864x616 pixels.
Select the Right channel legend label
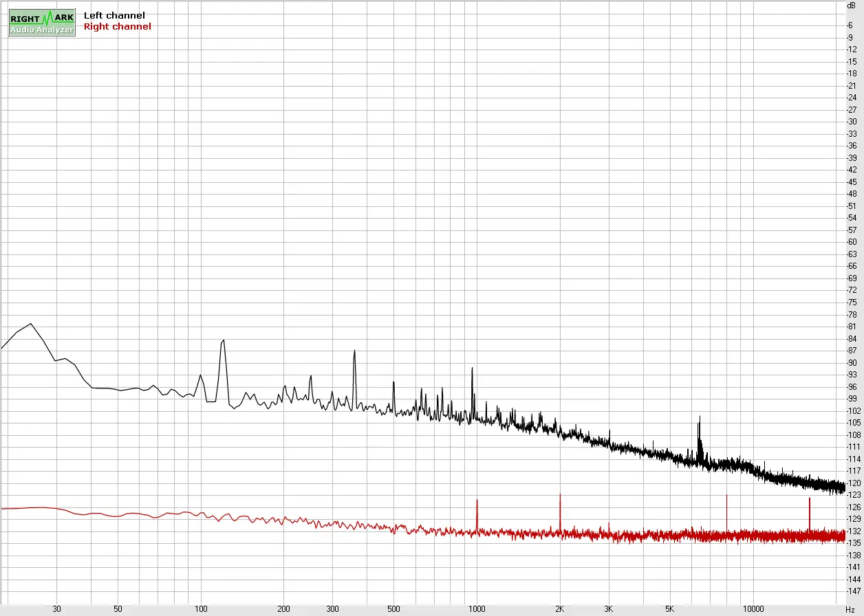pyautogui.click(x=117, y=26)
